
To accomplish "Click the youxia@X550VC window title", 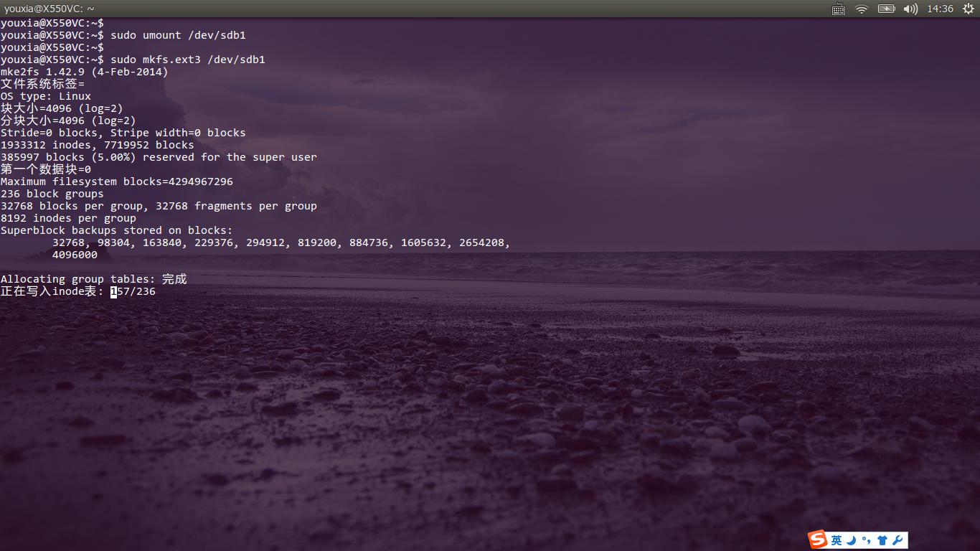I will tap(49, 9).
